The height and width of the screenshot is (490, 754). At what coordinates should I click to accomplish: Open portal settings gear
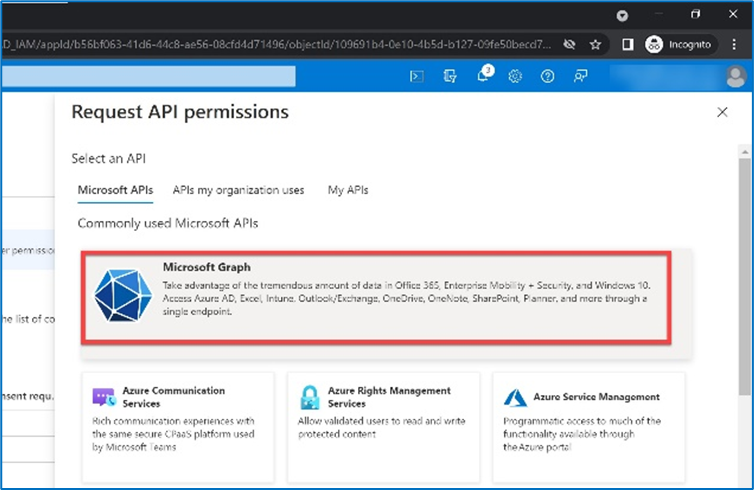[515, 76]
